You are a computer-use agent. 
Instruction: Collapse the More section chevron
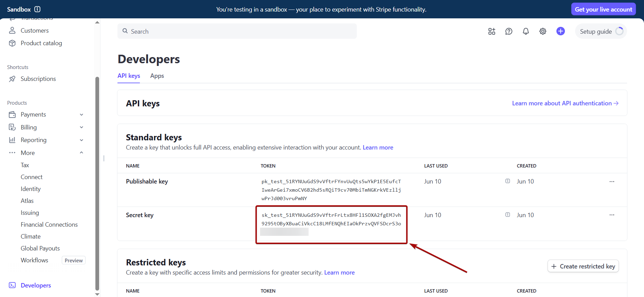[81, 153]
